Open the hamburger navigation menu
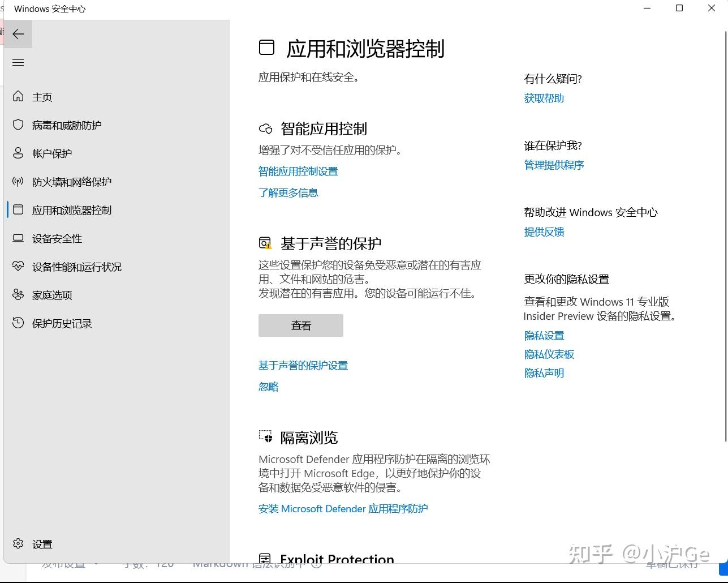This screenshot has height=583, width=728. [18, 62]
